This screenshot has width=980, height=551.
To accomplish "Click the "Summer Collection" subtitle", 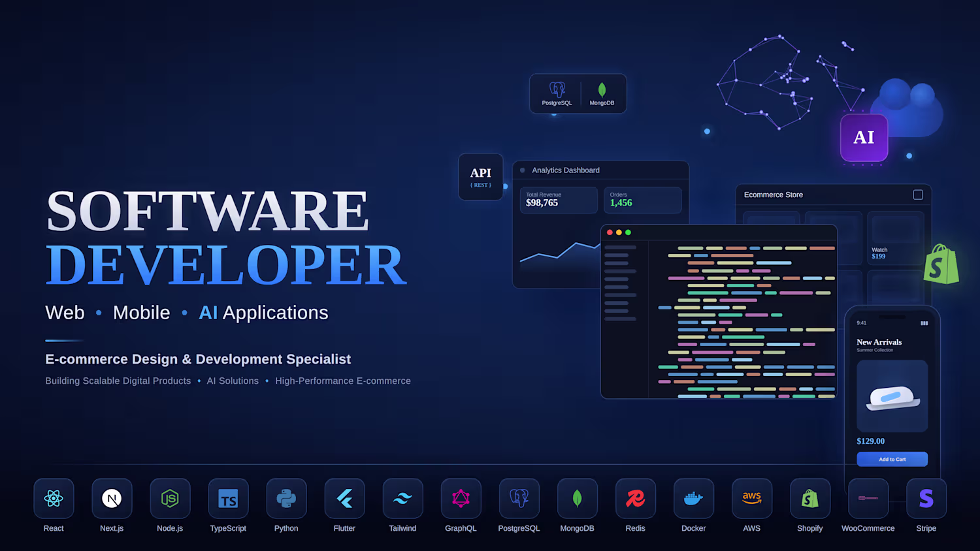I will [x=875, y=351].
